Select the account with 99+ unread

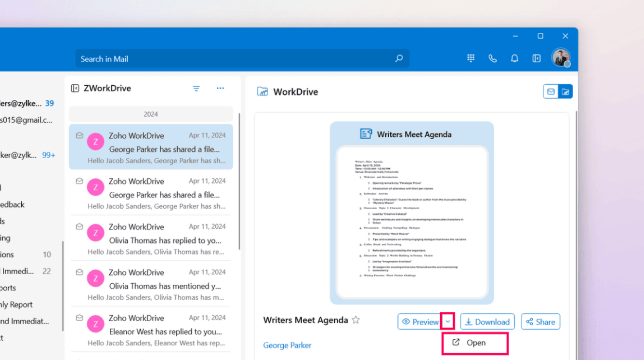pyautogui.click(x=28, y=155)
